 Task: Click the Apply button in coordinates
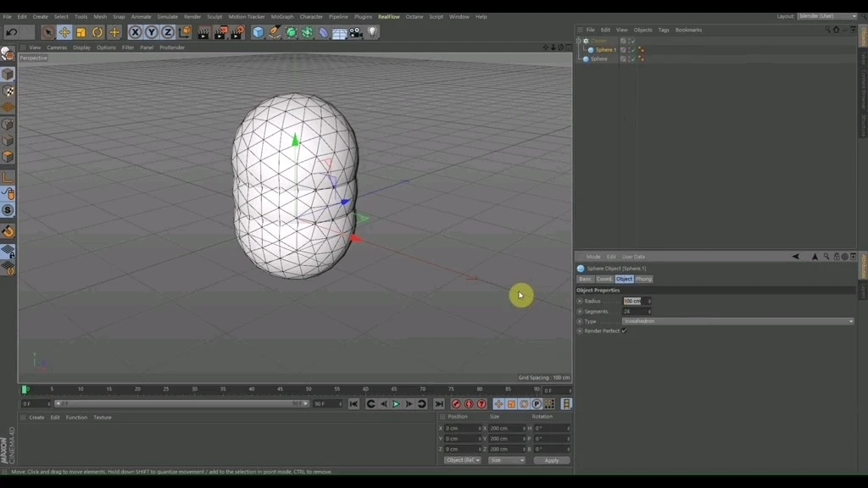(551, 460)
